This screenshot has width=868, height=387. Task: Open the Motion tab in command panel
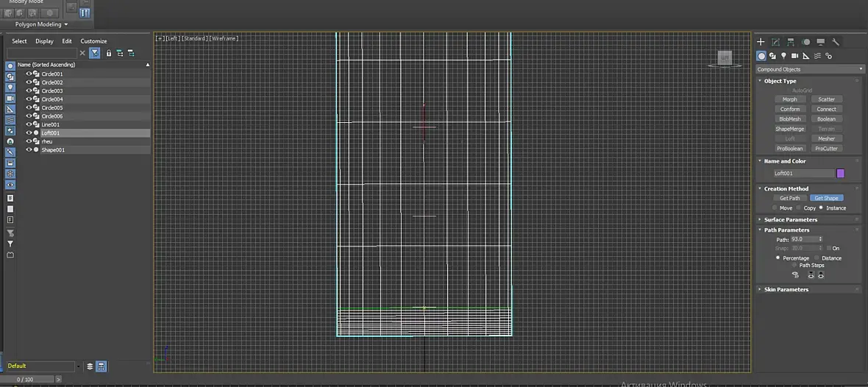coord(805,41)
